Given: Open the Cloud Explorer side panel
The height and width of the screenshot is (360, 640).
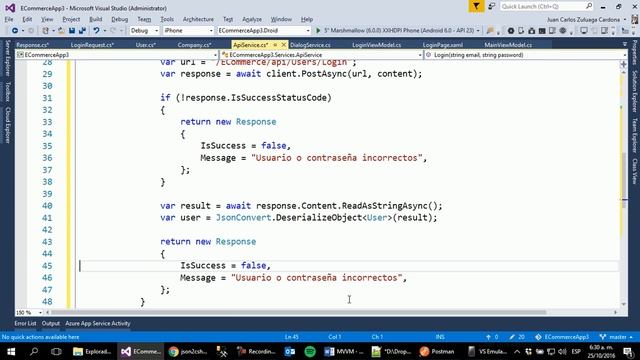Looking at the screenshot, I should click(x=7, y=125).
